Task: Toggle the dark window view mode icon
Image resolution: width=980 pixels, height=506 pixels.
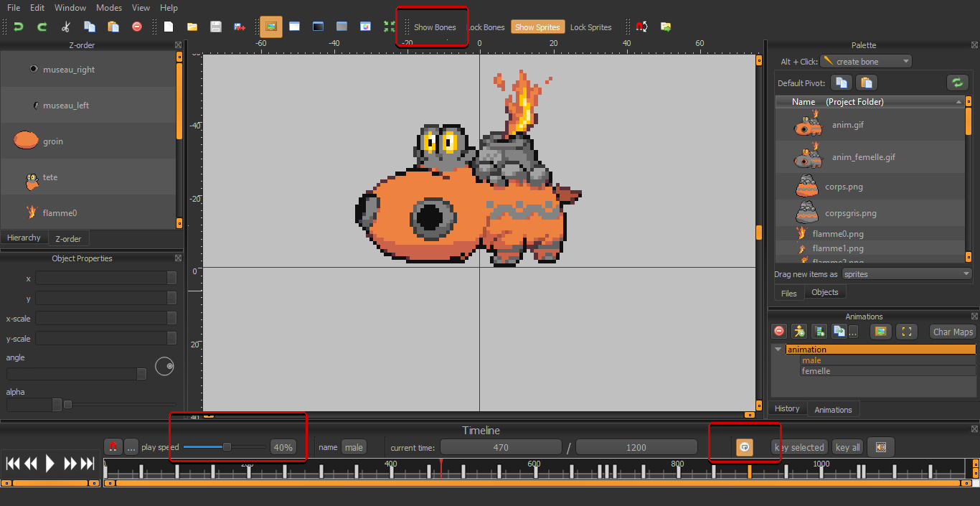Action: point(318,27)
